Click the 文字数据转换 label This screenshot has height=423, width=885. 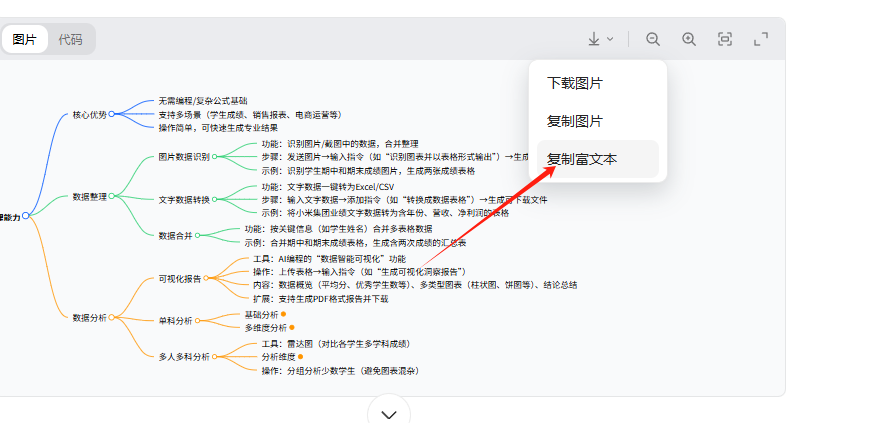(x=184, y=199)
